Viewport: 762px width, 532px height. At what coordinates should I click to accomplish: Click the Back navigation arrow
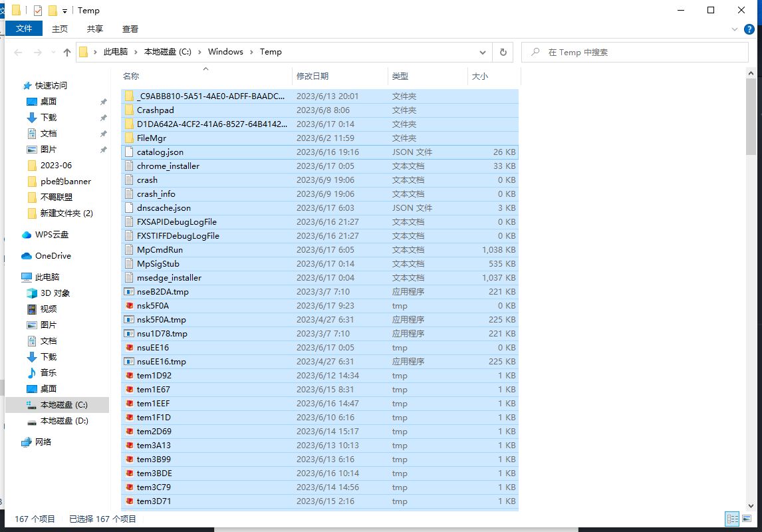(18, 52)
